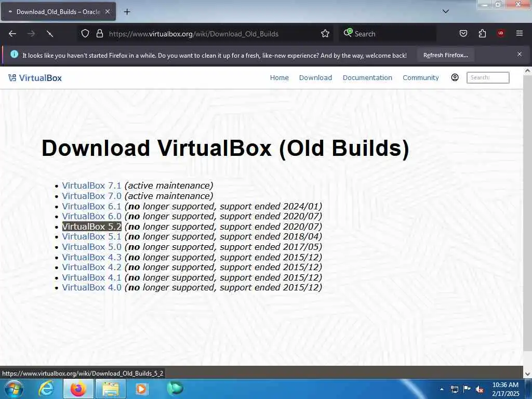Click the VirtualBox logo
Screen dimensions: 532x399
35,78
